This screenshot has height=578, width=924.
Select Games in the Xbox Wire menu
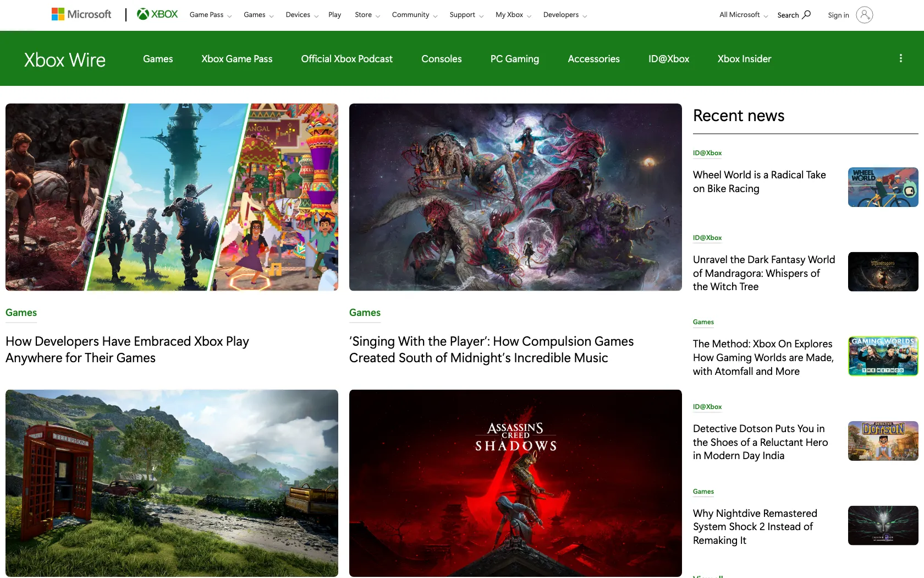(x=158, y=59)
